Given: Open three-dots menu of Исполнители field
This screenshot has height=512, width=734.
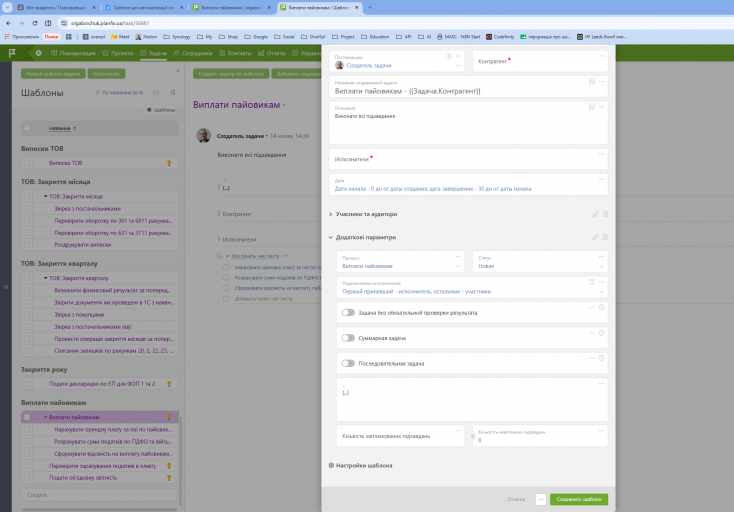Looking at the screenshot, I should tap(602, 154).
